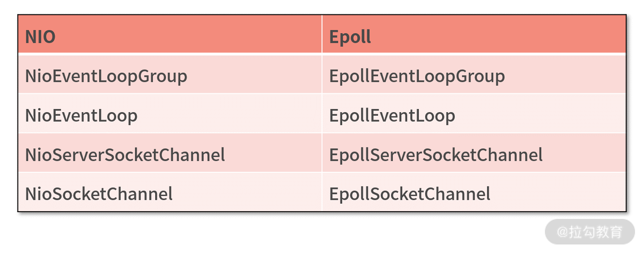Select the NioEventLoopGroup cell text
This screenshot has width=644, height=253.
[x=106, y=76]
